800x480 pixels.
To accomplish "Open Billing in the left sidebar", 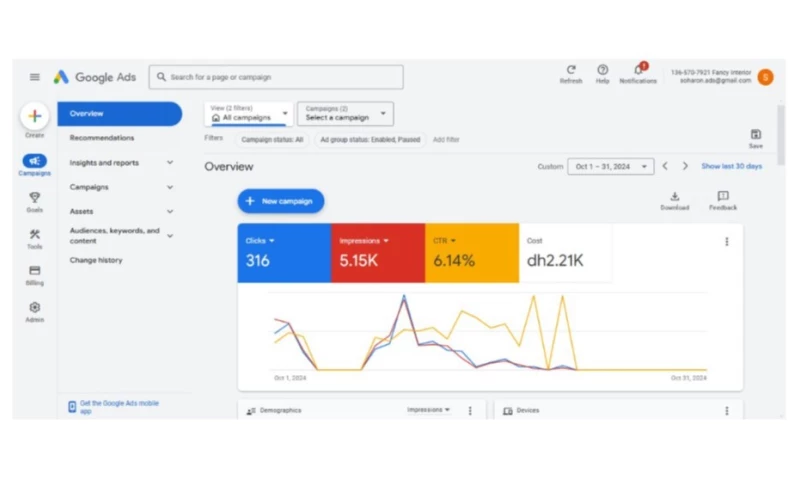I will pyautogui.click(x=35, y=272).
